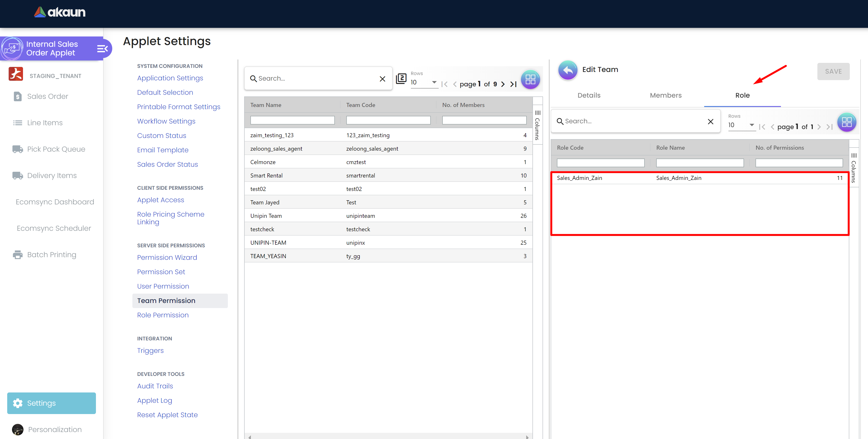Click the Team Name filter input field

click(x=292, y=120)
